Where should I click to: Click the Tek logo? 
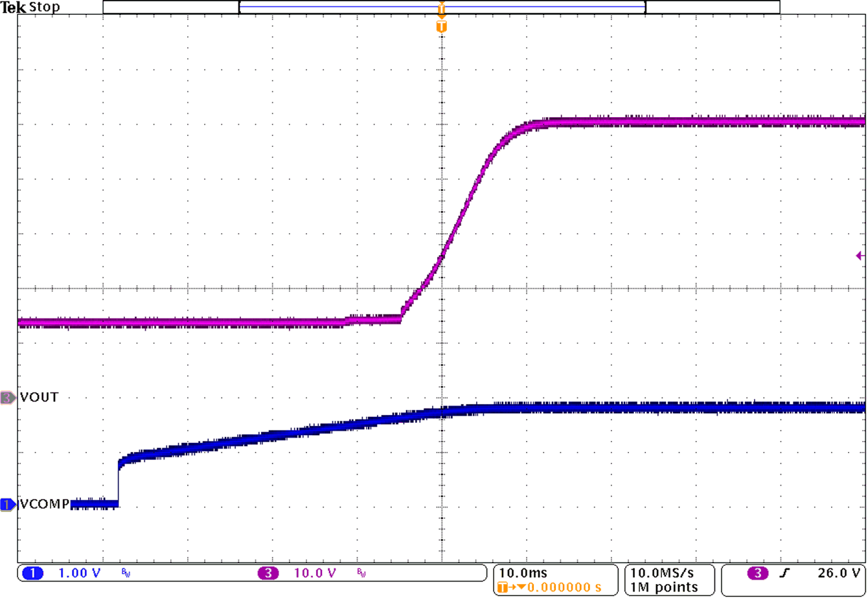[x=13, y=7]
